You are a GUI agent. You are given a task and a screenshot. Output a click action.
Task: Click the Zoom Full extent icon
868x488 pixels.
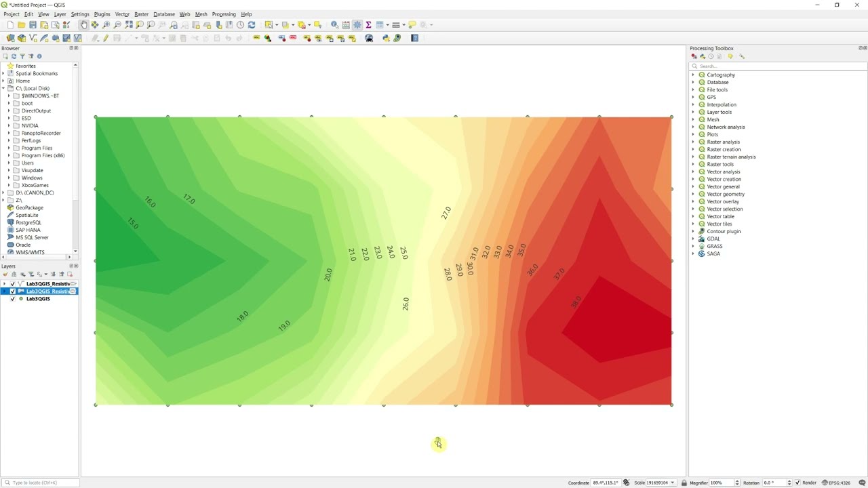(x=128, y=25)
